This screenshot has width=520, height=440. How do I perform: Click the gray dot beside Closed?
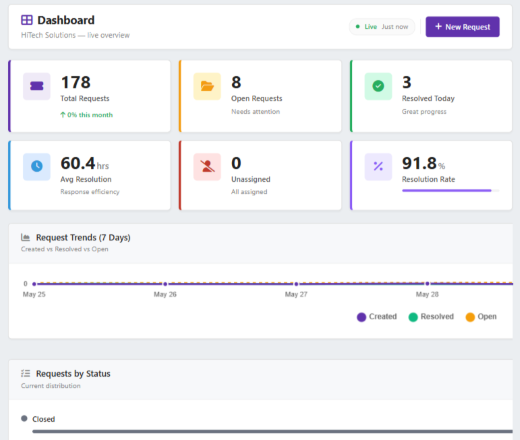tap(24, 418)
